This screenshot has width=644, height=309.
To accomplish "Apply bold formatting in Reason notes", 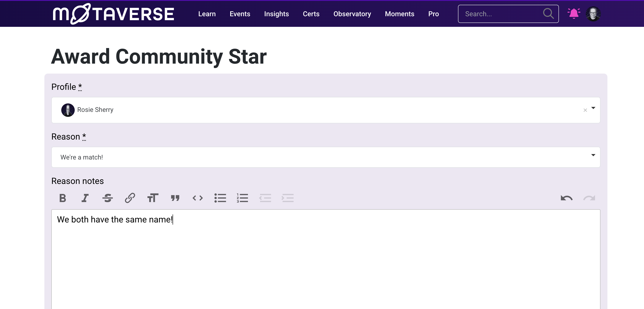I will [x=63, y=198].
